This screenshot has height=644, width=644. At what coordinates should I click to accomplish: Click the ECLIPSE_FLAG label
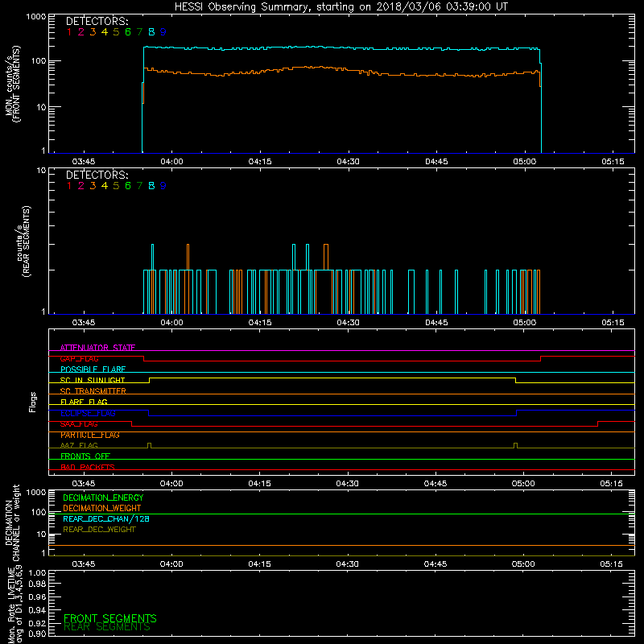pos(88,413)
